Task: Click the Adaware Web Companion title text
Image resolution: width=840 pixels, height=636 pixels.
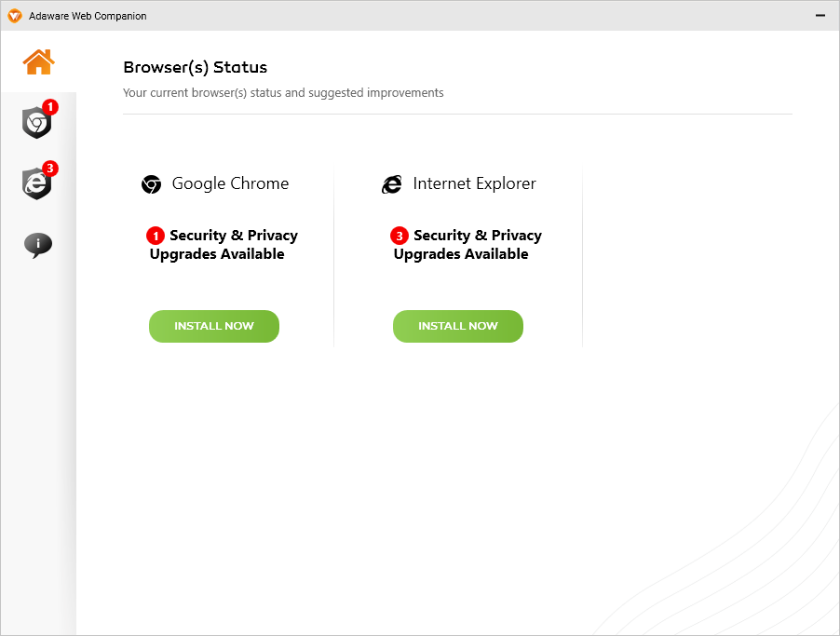Action: click(x=88, y=16)
